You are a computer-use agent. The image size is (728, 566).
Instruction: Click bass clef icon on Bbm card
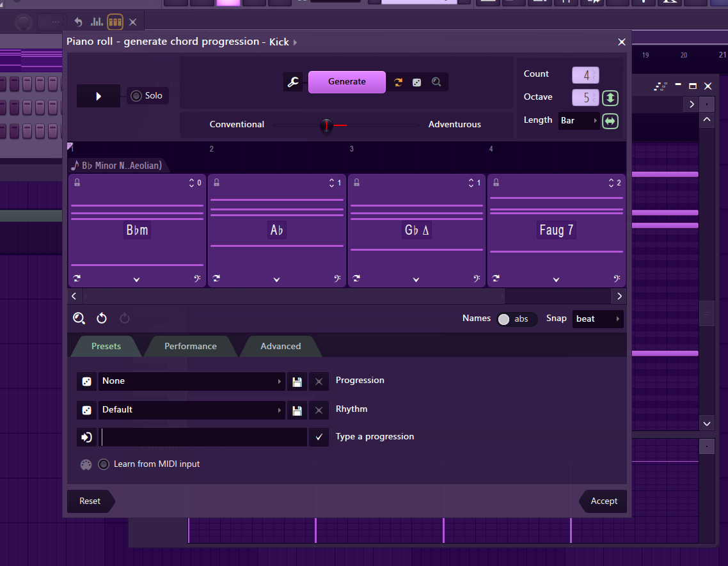(x=197, y=279)
